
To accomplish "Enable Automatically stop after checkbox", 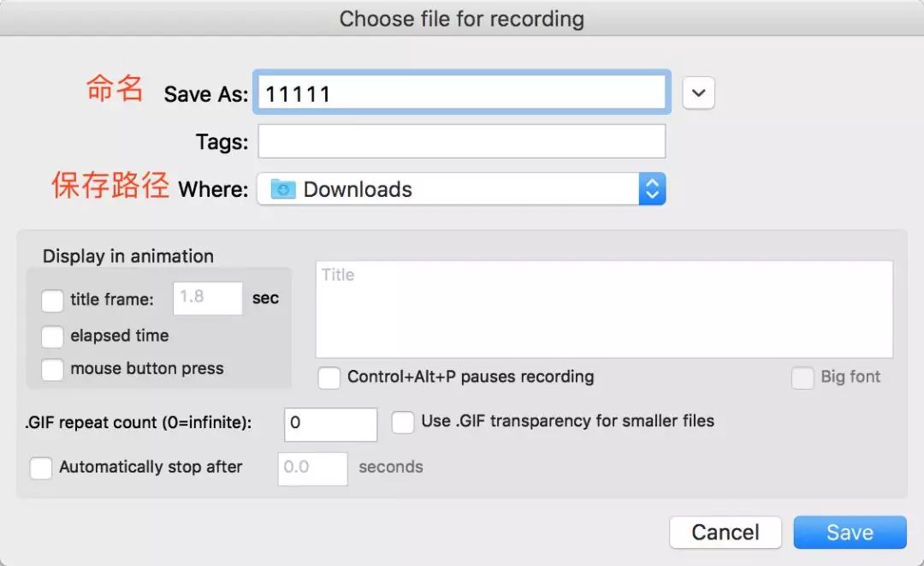I will pos(41,468).
